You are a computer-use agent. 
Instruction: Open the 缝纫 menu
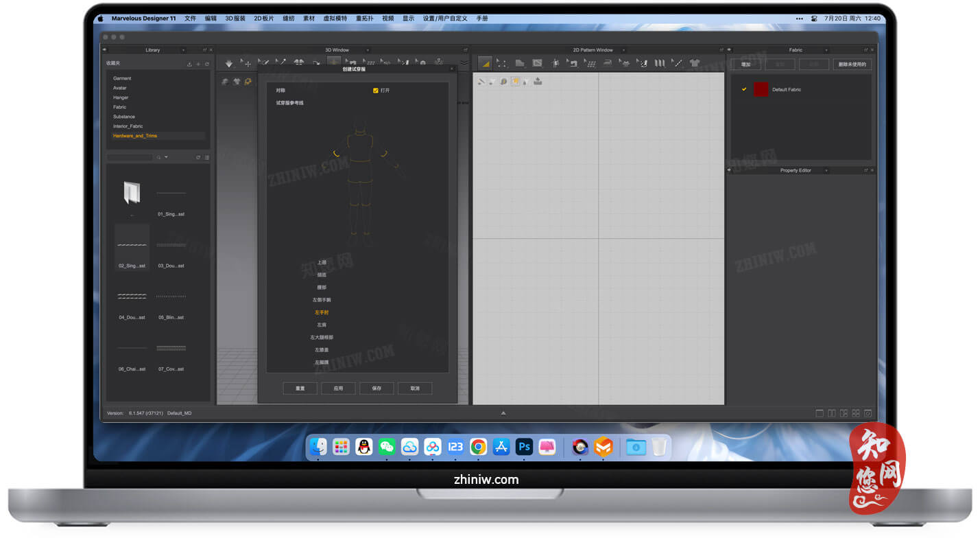pos(288,19)
